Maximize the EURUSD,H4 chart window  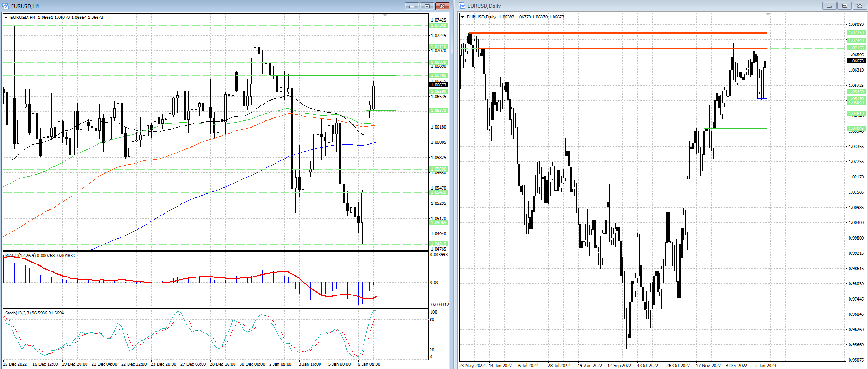coord(427,6)
